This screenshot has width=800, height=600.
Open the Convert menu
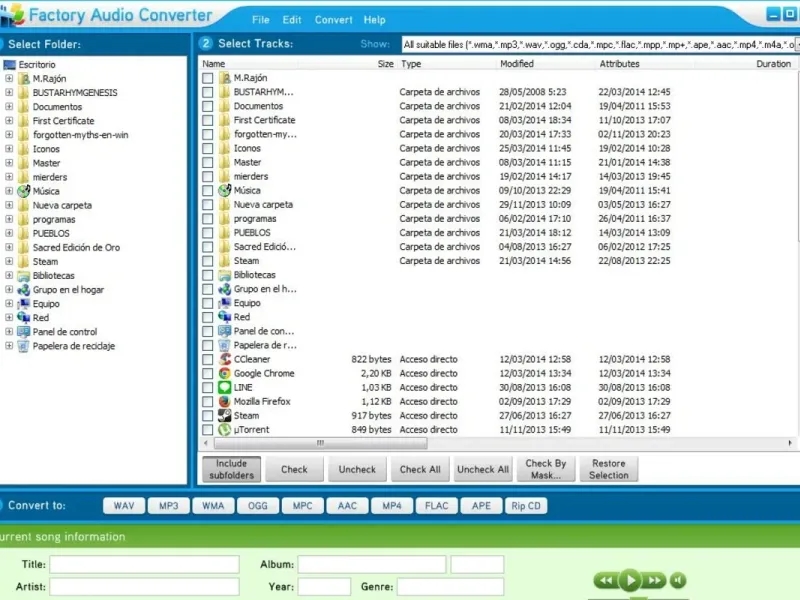(x=334, y=20)
